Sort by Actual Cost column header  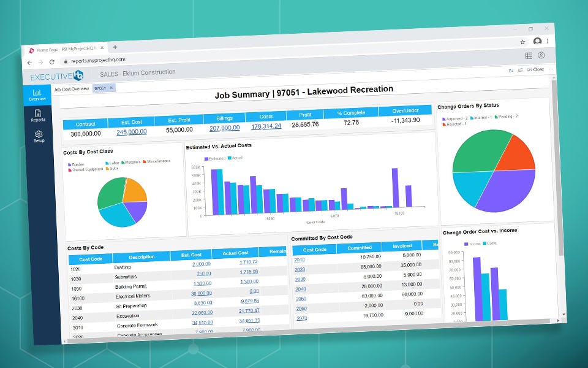coord(235,253)
